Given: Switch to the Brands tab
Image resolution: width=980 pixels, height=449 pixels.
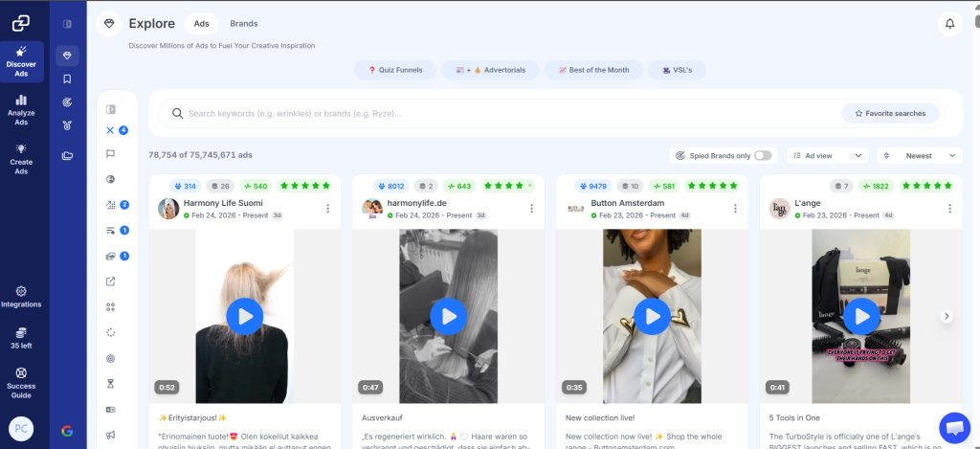Looking at the screenshot, I should pos(244,24).
